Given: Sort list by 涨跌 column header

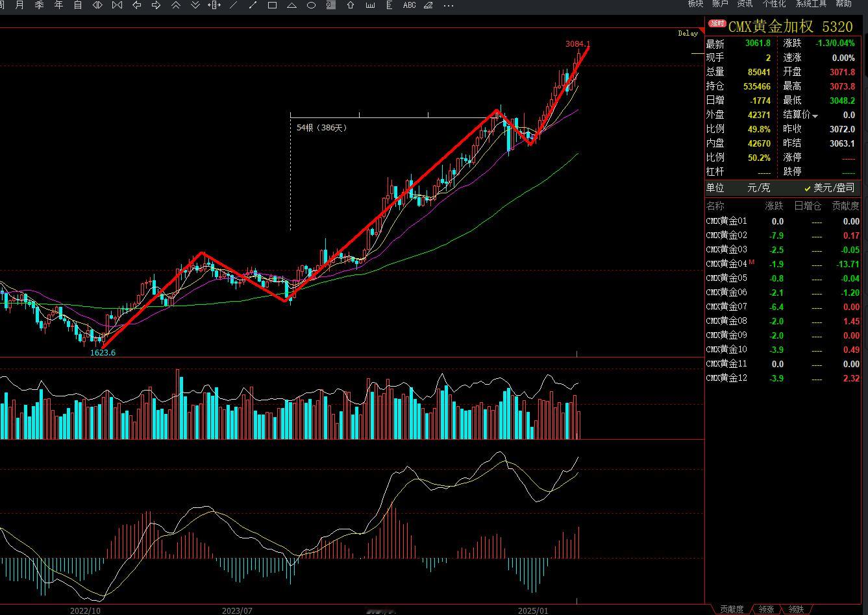Looking at the screenshot, I should click(774, 206).
